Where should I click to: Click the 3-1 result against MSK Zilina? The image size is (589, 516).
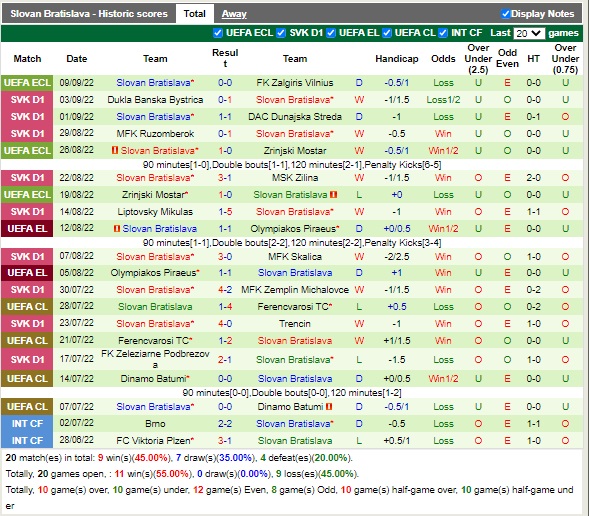225,177
